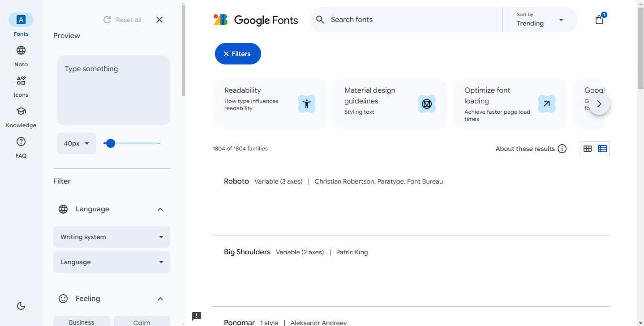
Task: Click the reset circular arrow icon
Action: [107, 20]
